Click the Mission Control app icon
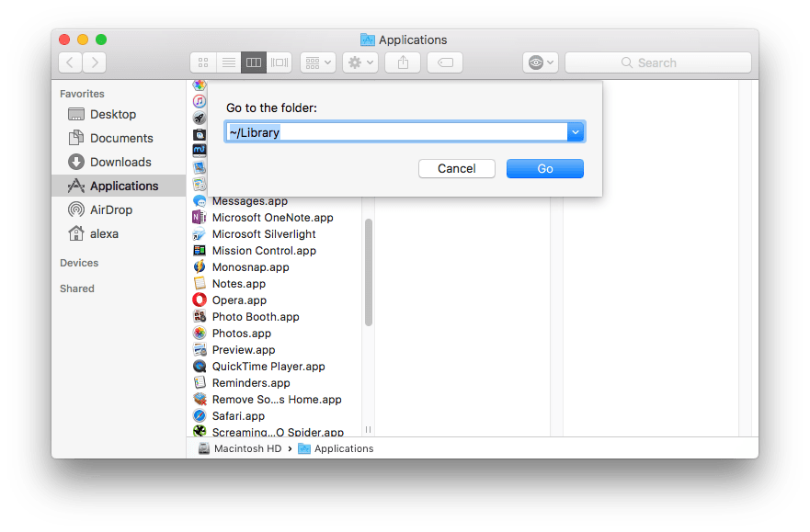 [200, 250]
